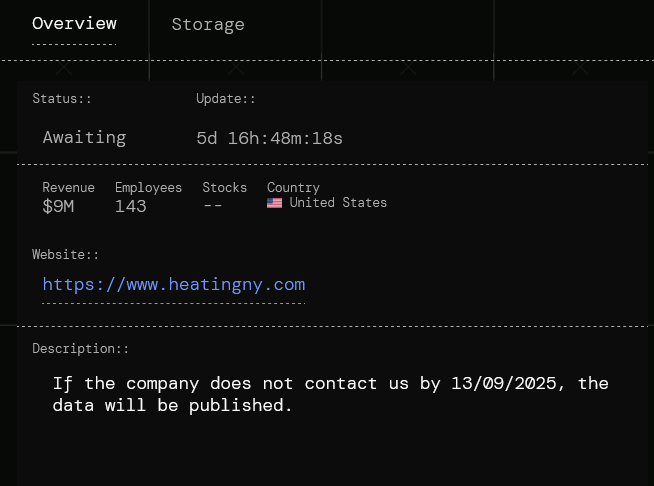Click the Website:: label
The height and width of the screenshot is (486, 654).
click(x=66, y=254)
